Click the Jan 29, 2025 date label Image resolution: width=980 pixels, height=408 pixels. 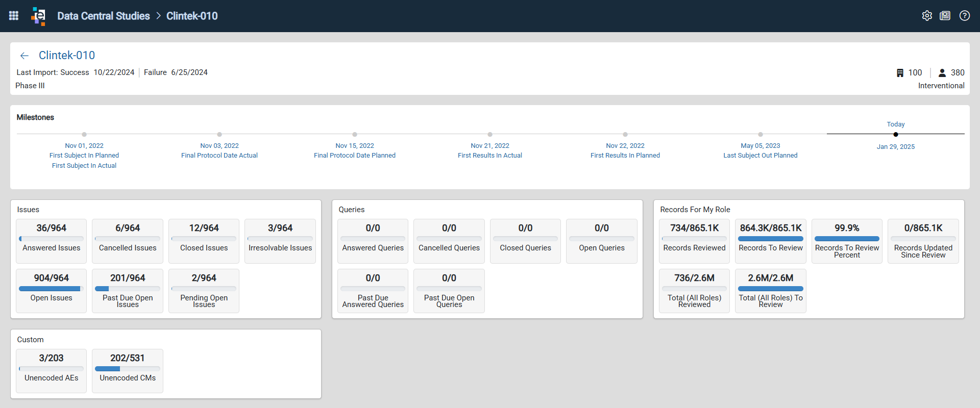click(x=896, y=147)
